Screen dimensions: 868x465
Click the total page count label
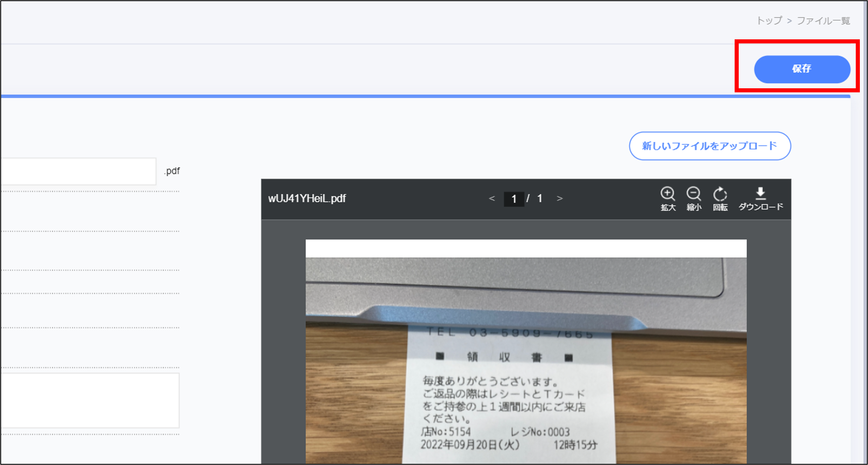(540, 199)
